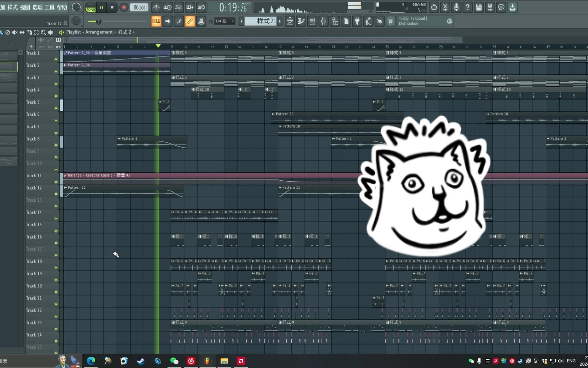The image size is (588, 368).
Task: Click the red record button
Action: [124, 7]
